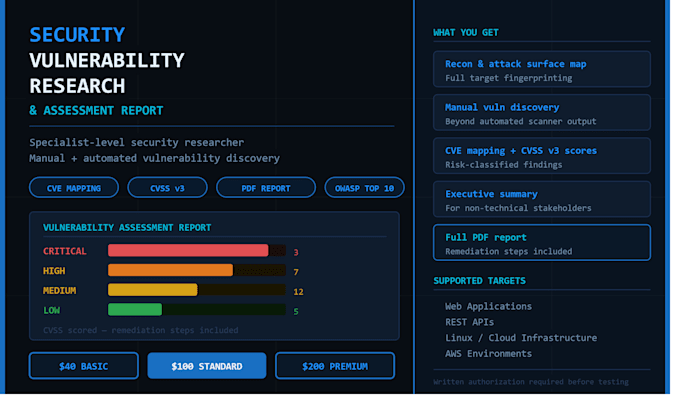Click 'Specialist-level security researcher' line
Image resolution: width=680 pixels, height=404 pixels.
click(x=137, y=143)
